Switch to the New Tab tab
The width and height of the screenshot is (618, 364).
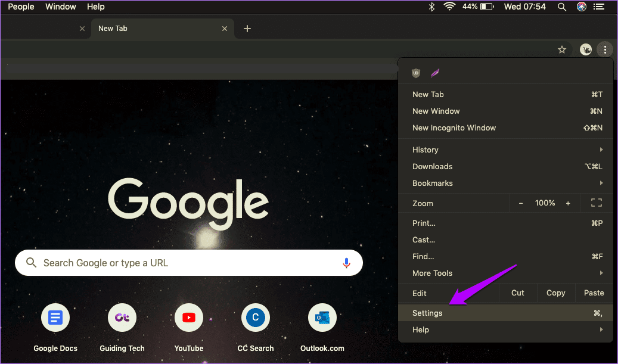tap(162, 29)
